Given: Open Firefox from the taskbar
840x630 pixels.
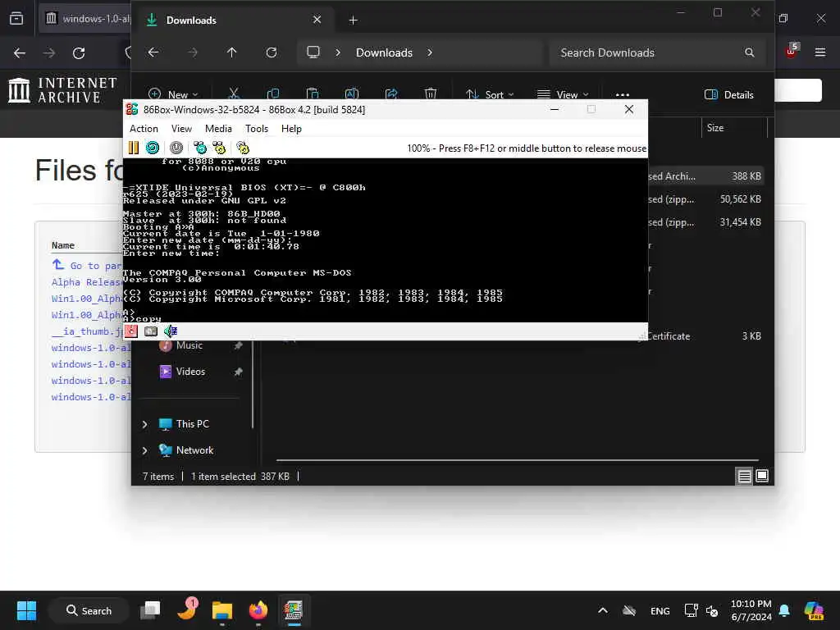Looking at the screenshot, I should 258,610.
